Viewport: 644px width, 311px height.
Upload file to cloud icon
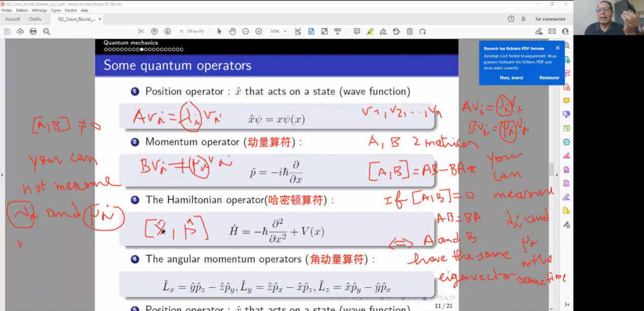pos(20,32)
